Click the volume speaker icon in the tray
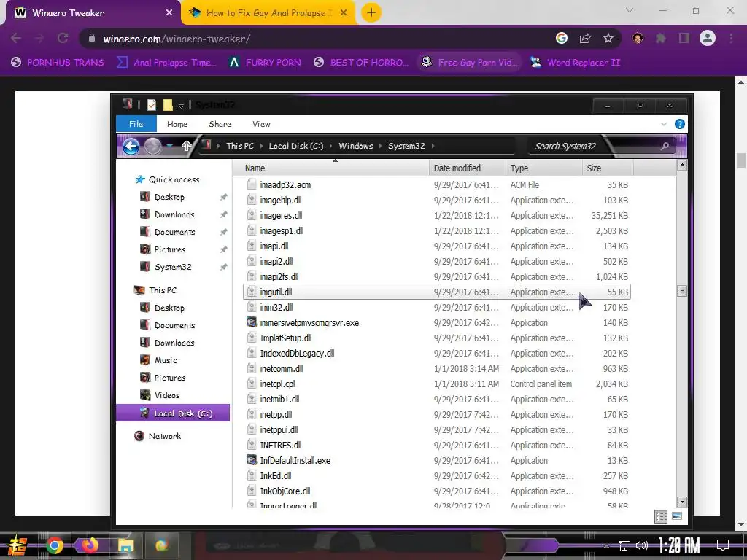Image resolution: width=747 pixels, height=560 pixels. 642,545
